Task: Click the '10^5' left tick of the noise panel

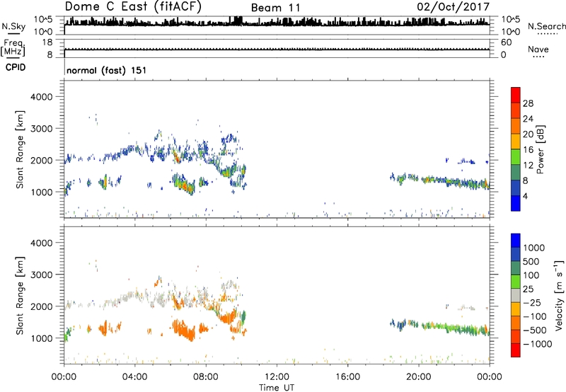Action: click(43, 19)
